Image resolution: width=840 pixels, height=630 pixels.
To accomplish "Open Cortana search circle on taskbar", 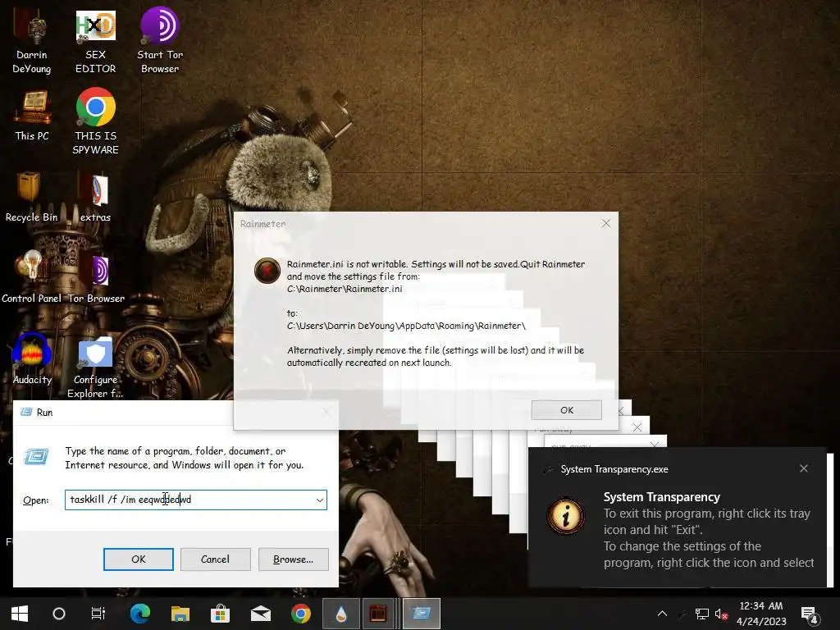I will coord(59,614).
